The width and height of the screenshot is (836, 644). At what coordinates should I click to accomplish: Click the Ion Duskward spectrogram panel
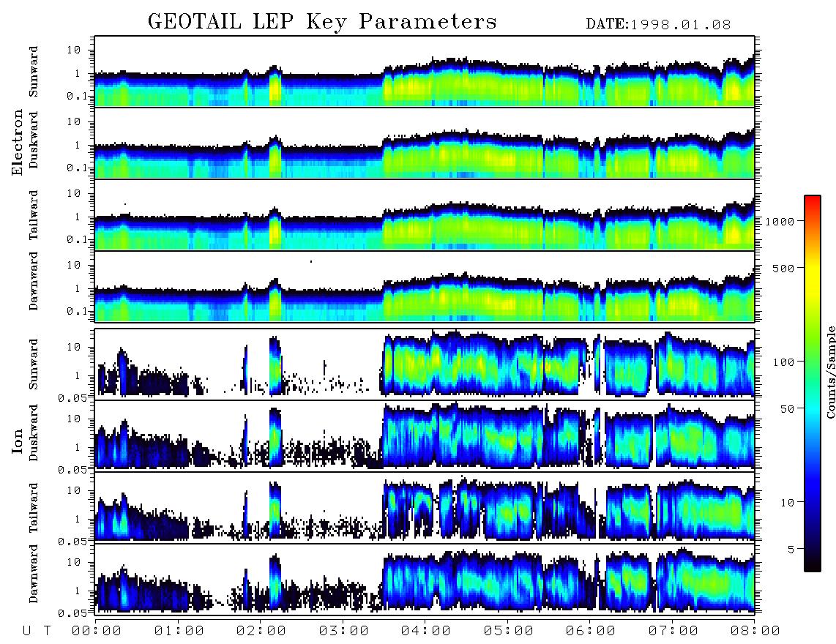(425, 435)
